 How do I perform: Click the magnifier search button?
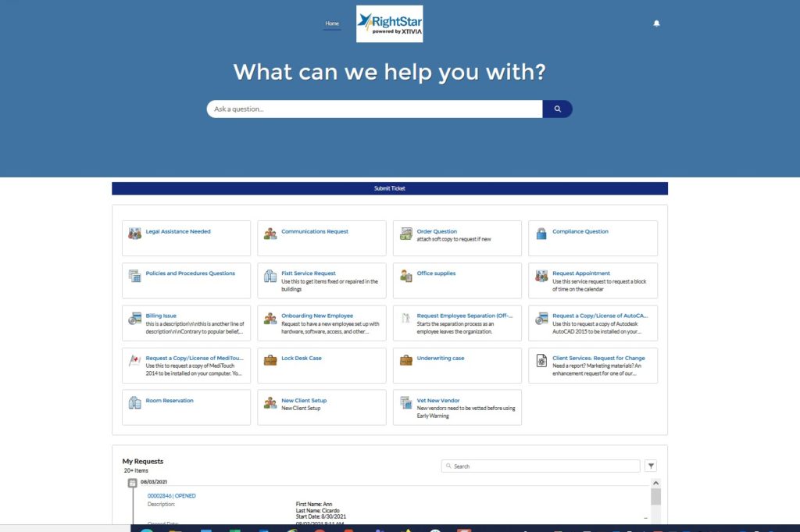558,109
